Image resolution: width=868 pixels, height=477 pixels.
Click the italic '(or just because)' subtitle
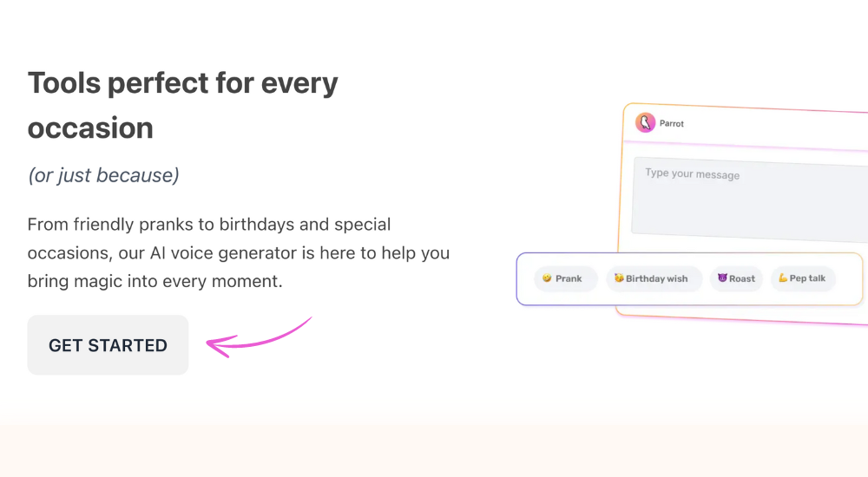(x=103, y=175)
